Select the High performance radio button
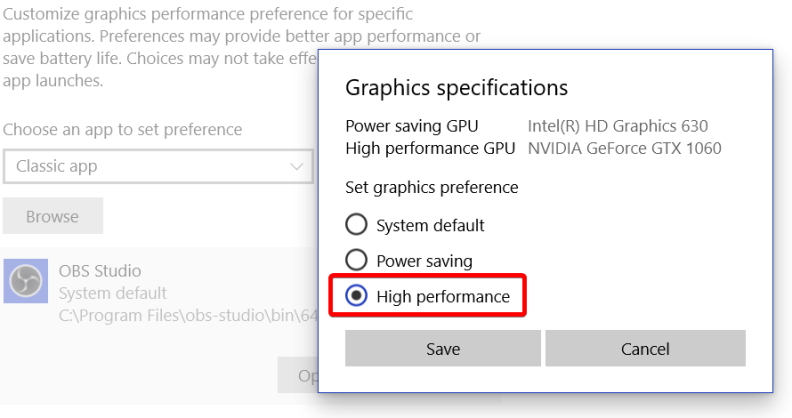This screenshot has width=792, height=418. point(356,296)
